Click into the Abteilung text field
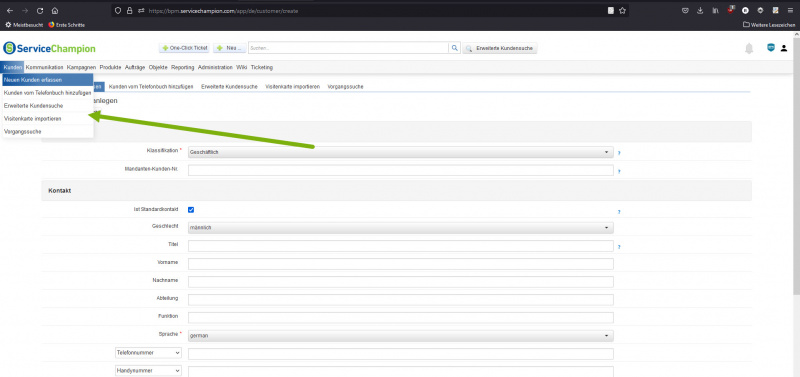Viewport: 800px width, 377px height. coord(401,300)
